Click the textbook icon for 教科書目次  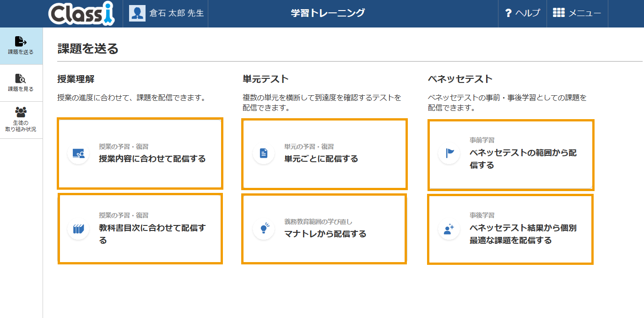(78, 228)
